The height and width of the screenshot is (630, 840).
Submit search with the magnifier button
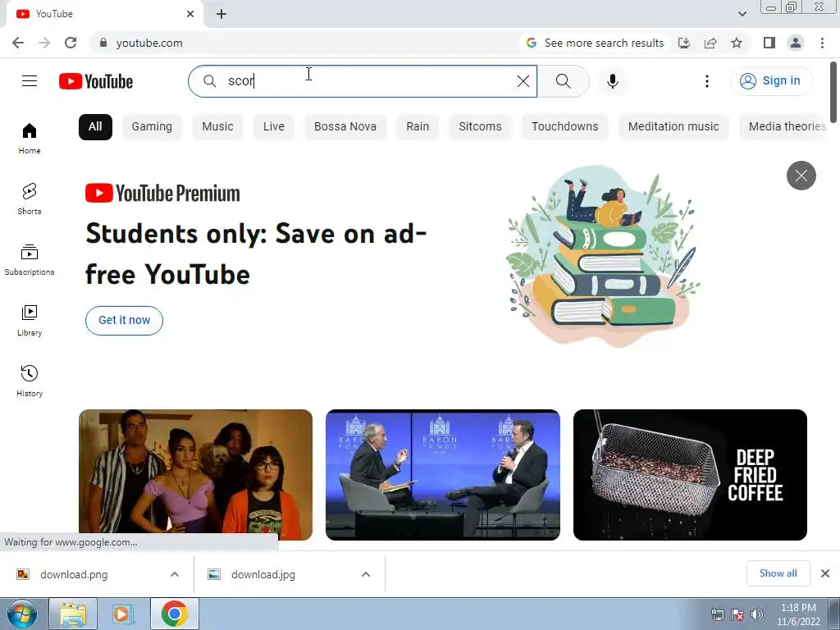[x=563, y=81]
